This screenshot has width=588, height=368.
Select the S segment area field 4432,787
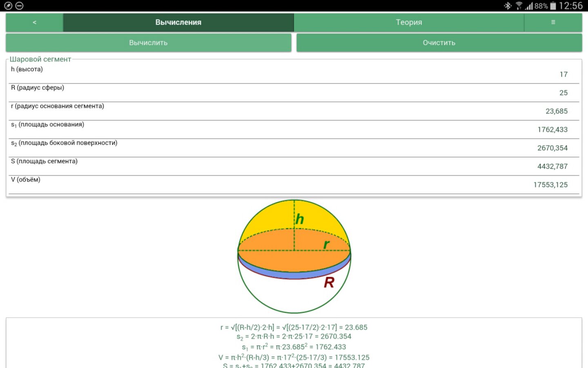coord(294,166)
